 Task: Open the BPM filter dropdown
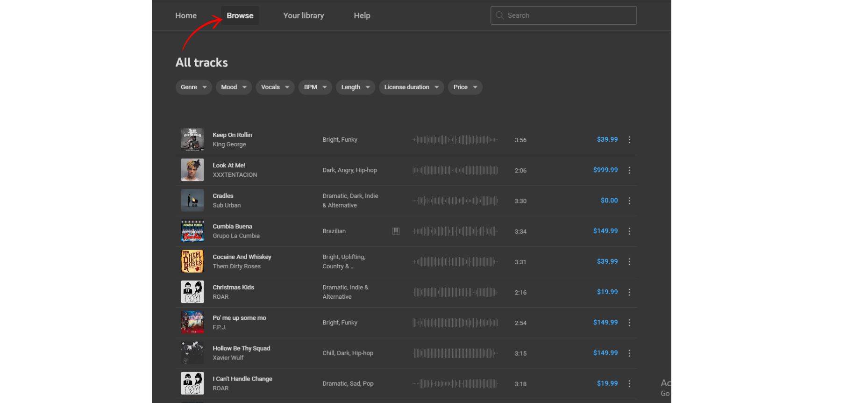(315, 87)
